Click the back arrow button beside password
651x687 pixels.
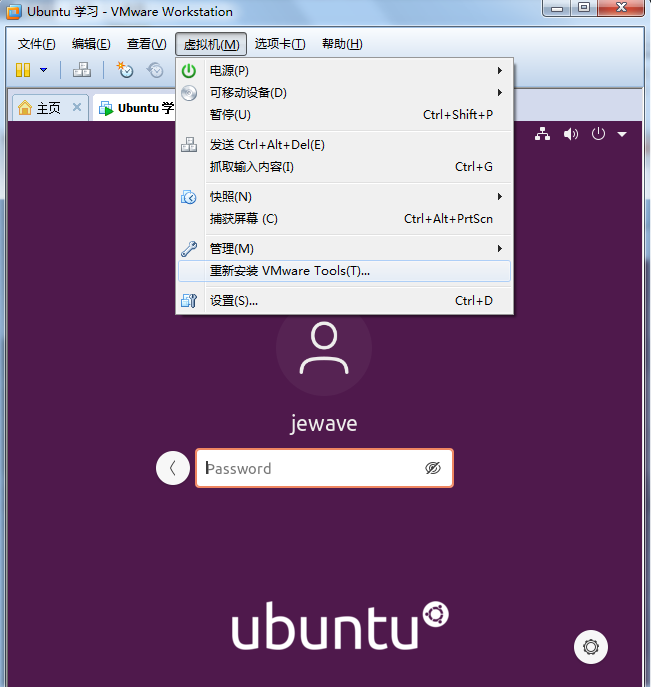coord(173,468)
